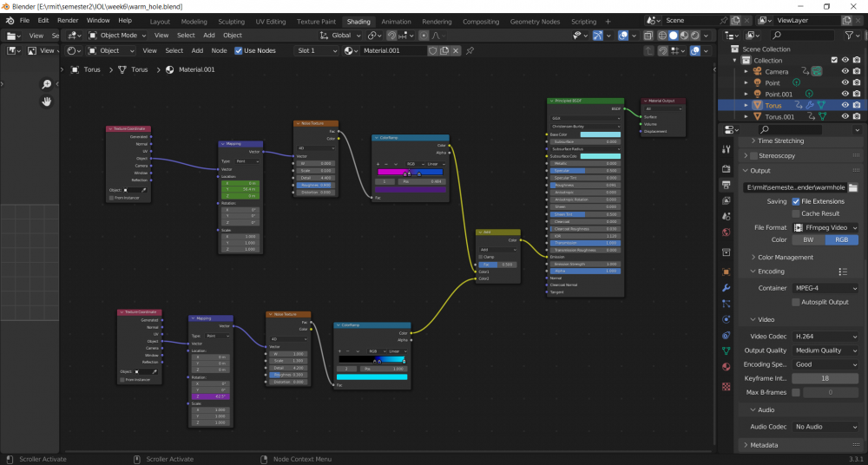Open the File Format FFmpeg Video dropdown

point(825,227)
